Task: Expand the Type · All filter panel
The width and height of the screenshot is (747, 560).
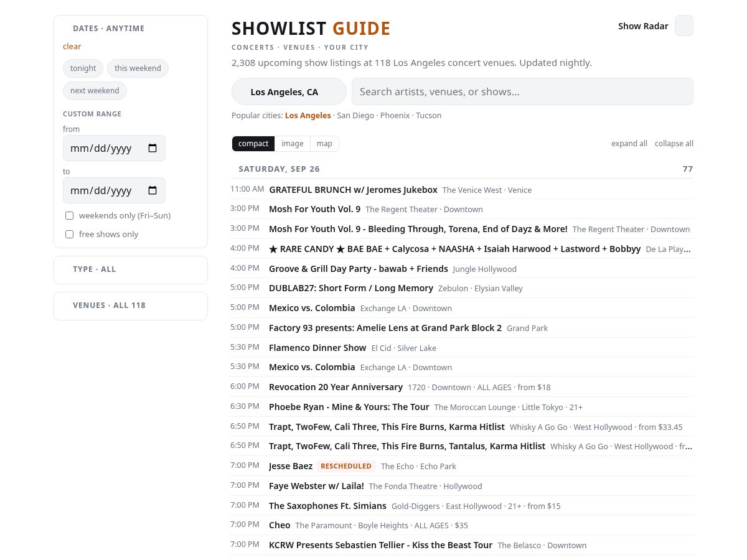Action: click(131, 269)
